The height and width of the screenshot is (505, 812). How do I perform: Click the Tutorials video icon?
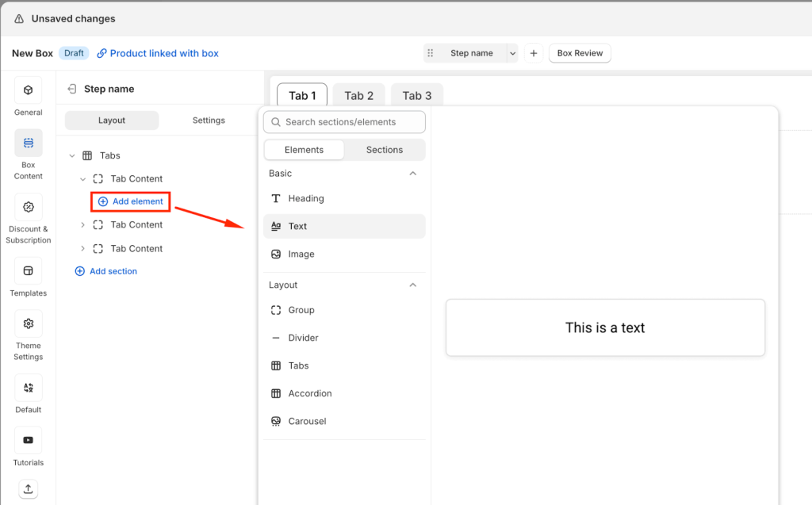tap(29, 441)
